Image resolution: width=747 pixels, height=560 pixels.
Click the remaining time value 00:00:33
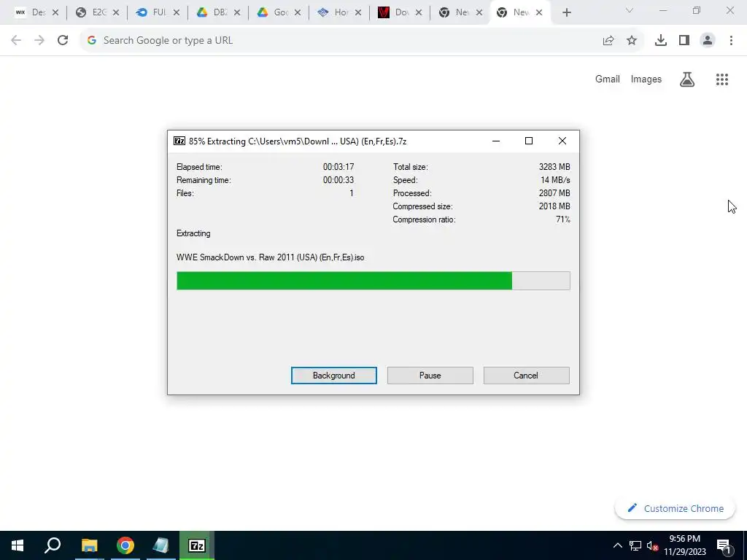click(x=338, y=180)
